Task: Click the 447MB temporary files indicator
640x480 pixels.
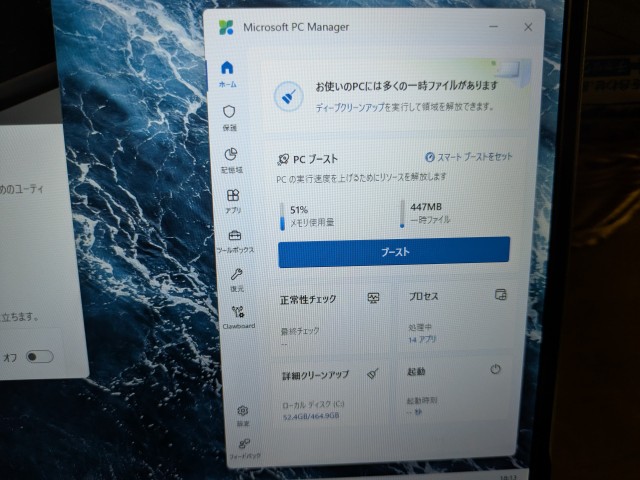Action: point(429,212)
